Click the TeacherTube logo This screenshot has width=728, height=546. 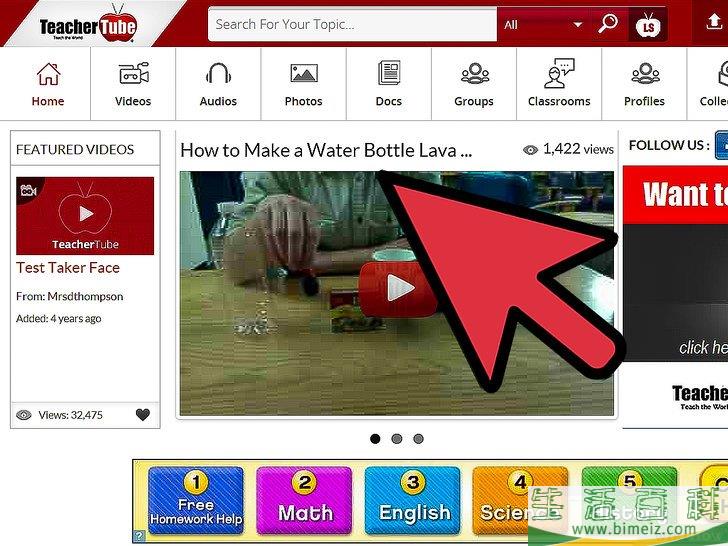tap(88, 25)
